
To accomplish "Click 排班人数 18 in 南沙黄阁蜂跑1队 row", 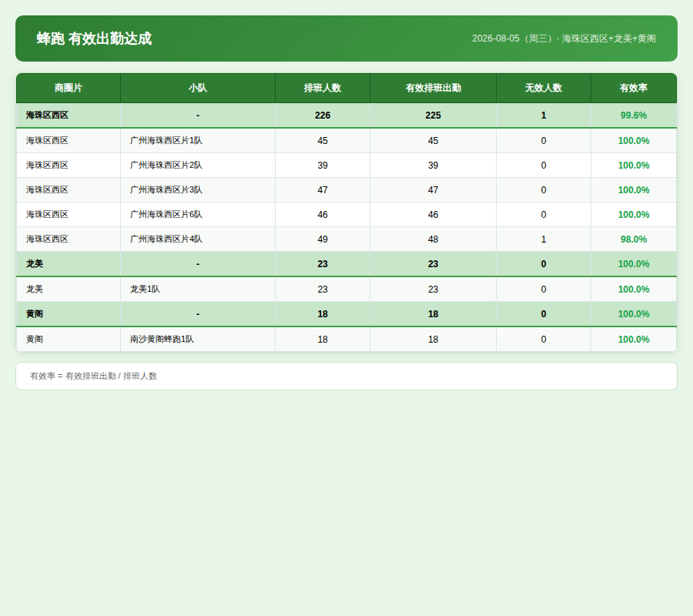I will [x=323, y=339].
